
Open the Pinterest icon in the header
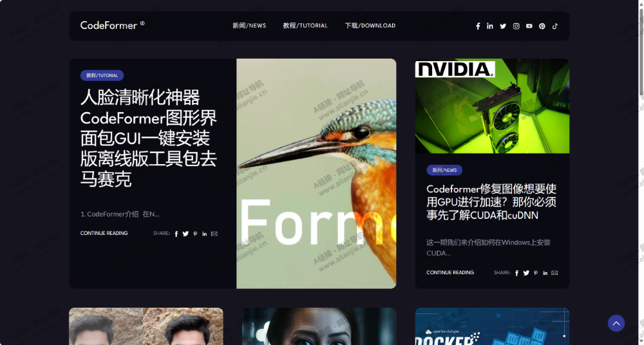click(x=542, y=26)
